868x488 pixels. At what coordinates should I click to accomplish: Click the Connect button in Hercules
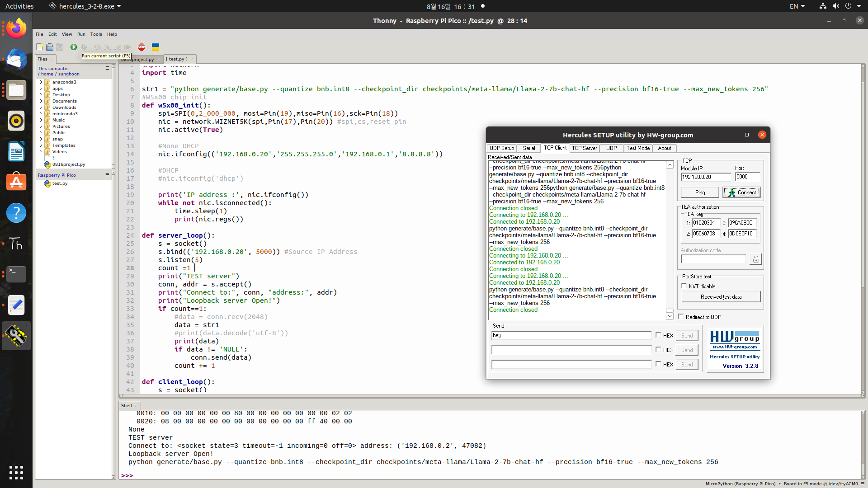[741, 192]
